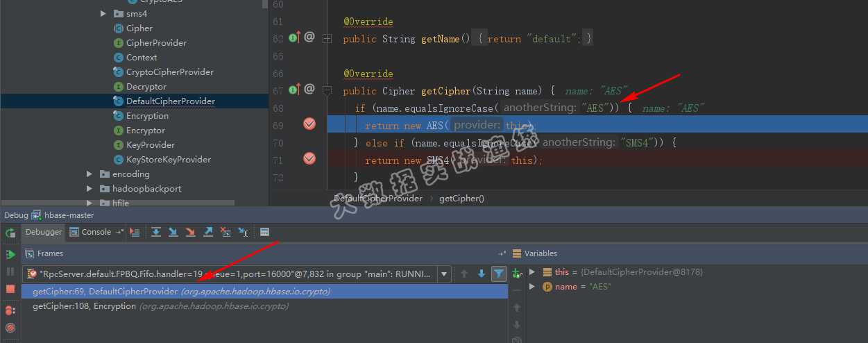Click the Drop Frame icon

(x=225, y=232)
